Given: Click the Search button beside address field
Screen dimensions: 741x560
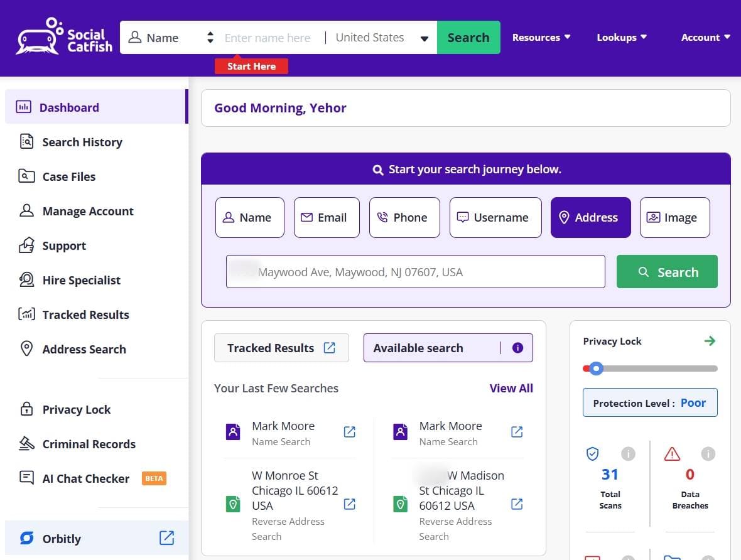Looking at the screenshot, I should pos(667,272).
